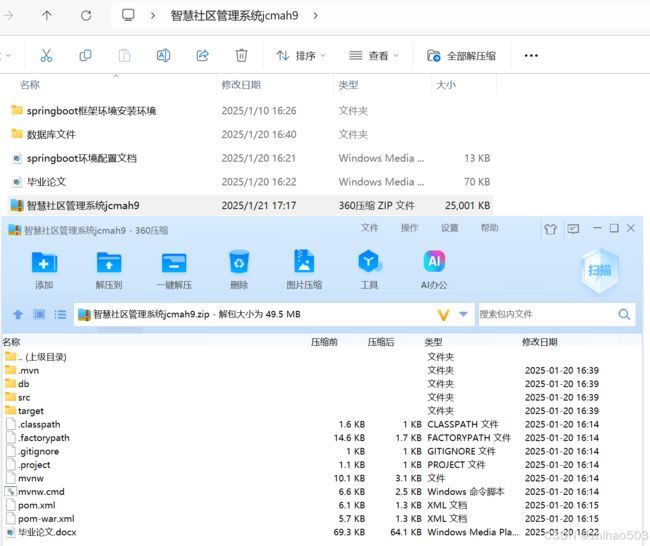Select the springboot框架环境安装环境 folder
Screen dimensions: 650x546
pyautogui.click(x=250, y=111)
